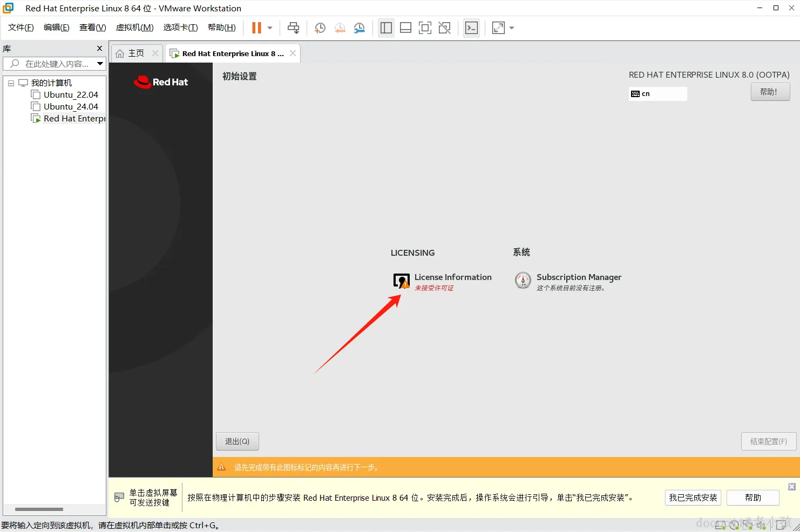The image size is (800, 532).
Task: Click the keyboard icon in the hint bar
Action: (x=119, y=497)
